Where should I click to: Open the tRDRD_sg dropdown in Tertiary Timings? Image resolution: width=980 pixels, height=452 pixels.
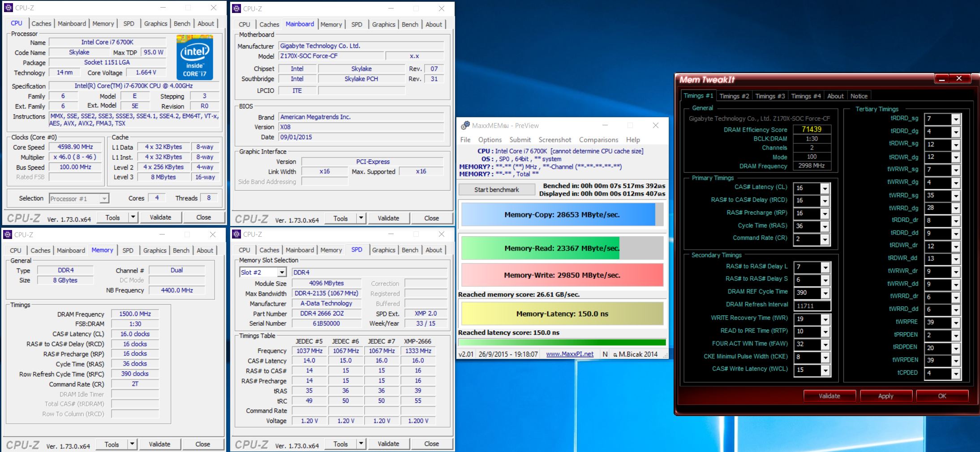(x=956, y=119)
